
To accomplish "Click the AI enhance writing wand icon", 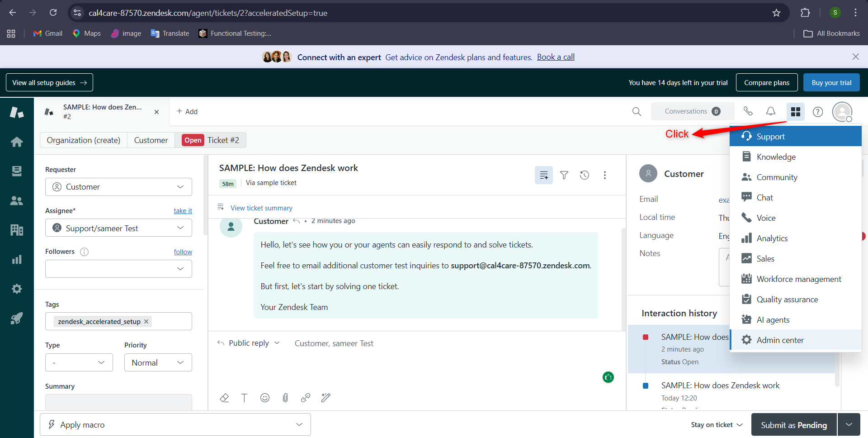I will tap(326, 398).
